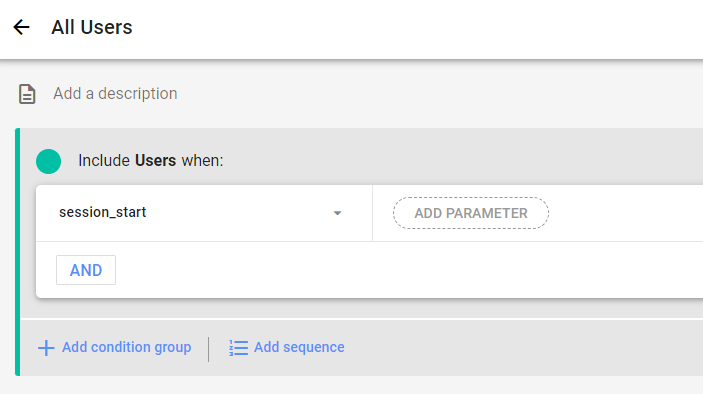Click blank row area beside the AND button
The width and height of the screenshot is (703, 394).
[x=408, y=270]
